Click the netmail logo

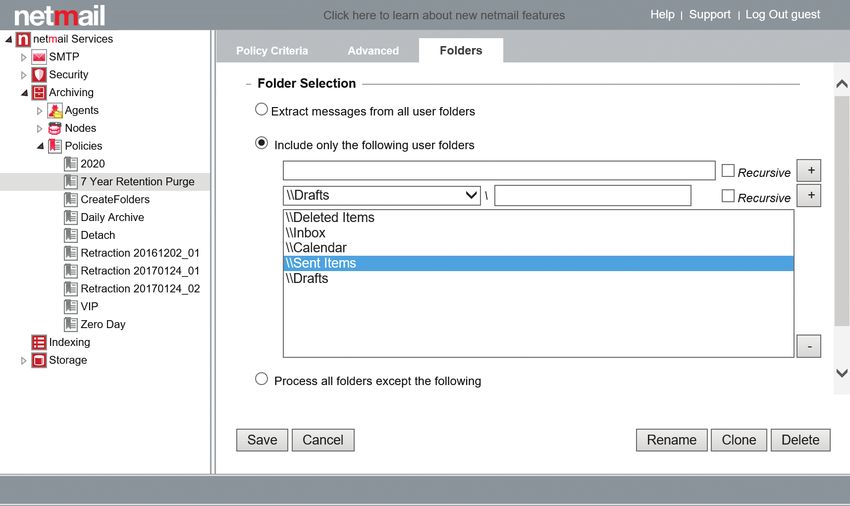pos(60,16)
